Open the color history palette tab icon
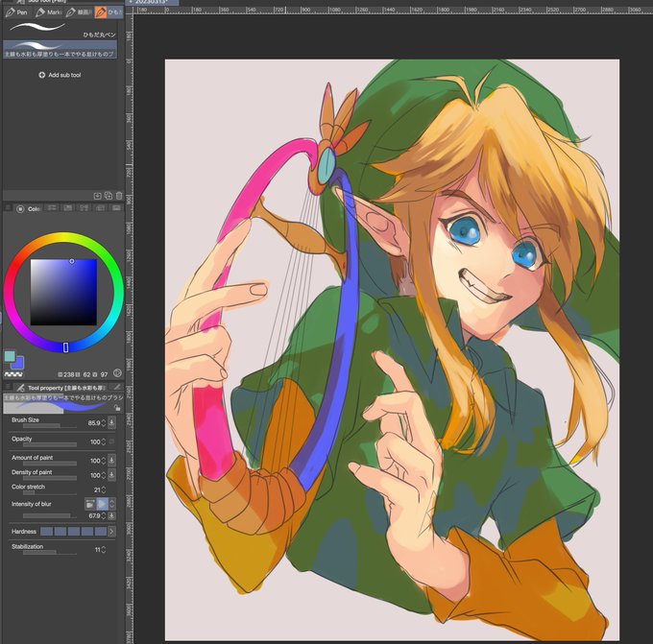 click(x=116, y=208)
